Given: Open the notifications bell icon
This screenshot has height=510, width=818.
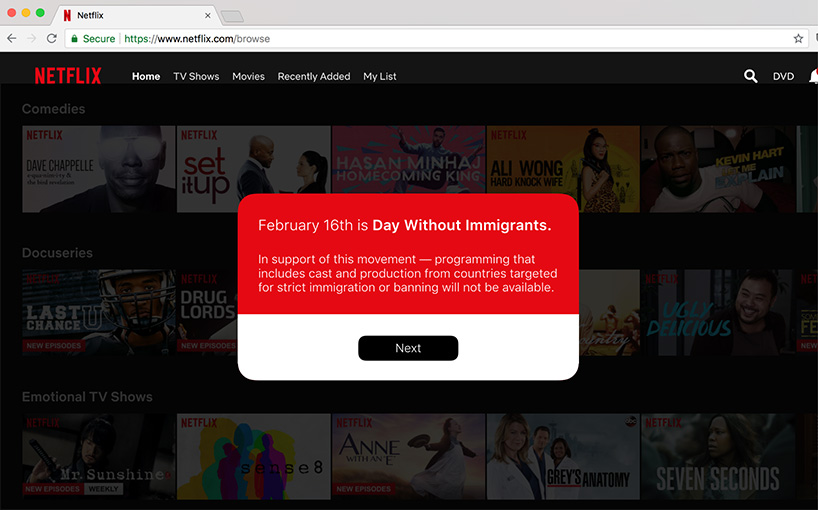Looking at the screenshot, I should coord(813,76).
